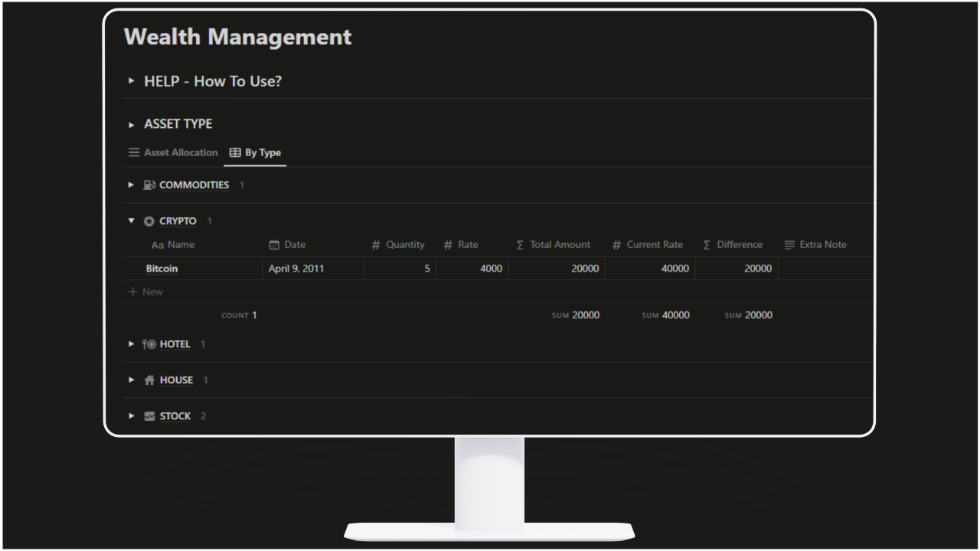Click the Hotel fork and plate icon
Image resolution: width=980 pixels, height=551 pixels.
[149, 344]
